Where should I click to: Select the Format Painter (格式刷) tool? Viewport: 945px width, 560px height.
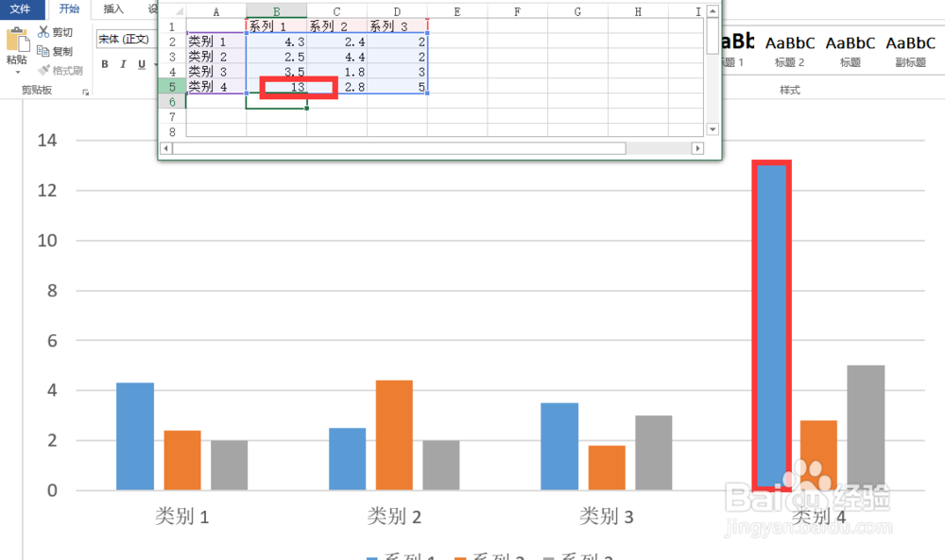(x=60, y=71)
